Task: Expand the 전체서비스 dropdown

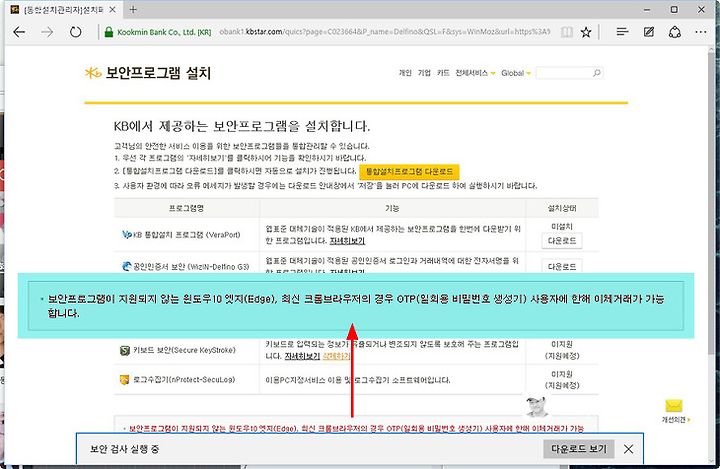Action: coord(475,73)
